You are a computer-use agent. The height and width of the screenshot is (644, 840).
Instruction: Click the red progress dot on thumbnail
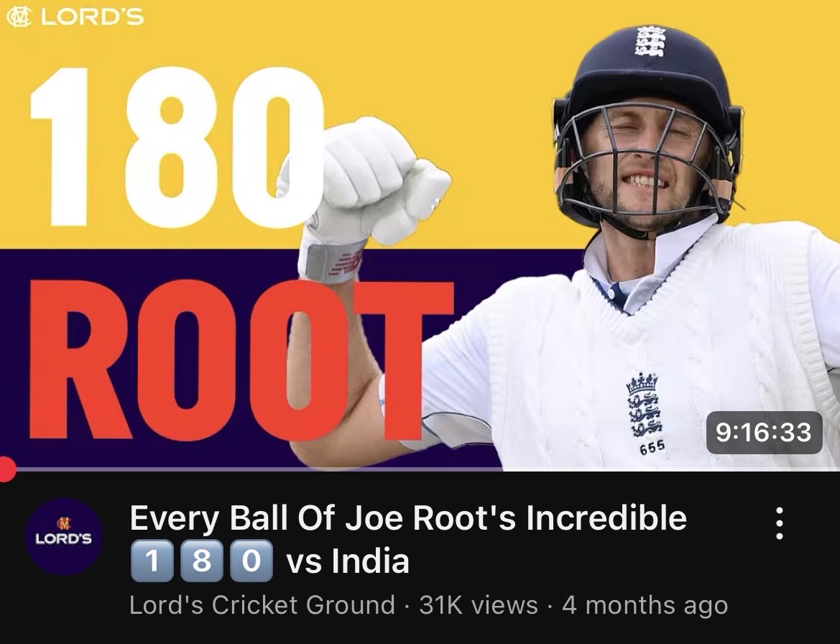coord(6,469)
